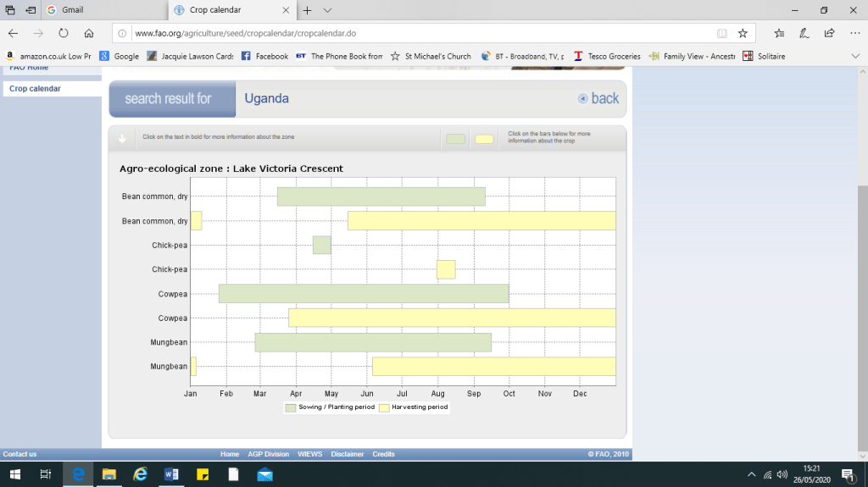
Task: Open the AGP Division footer link
Action: 269,455
